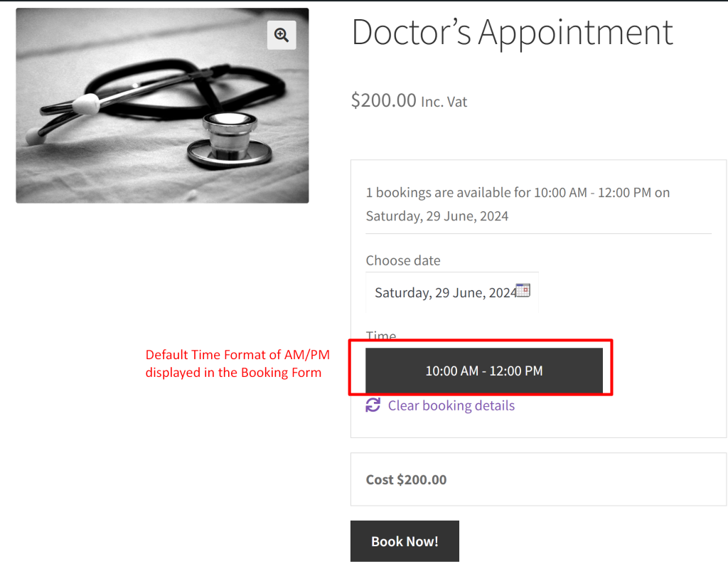Click the Inc. Vat price suffix
The height and width of the screenshot is (569, 728).
point(444,102)
